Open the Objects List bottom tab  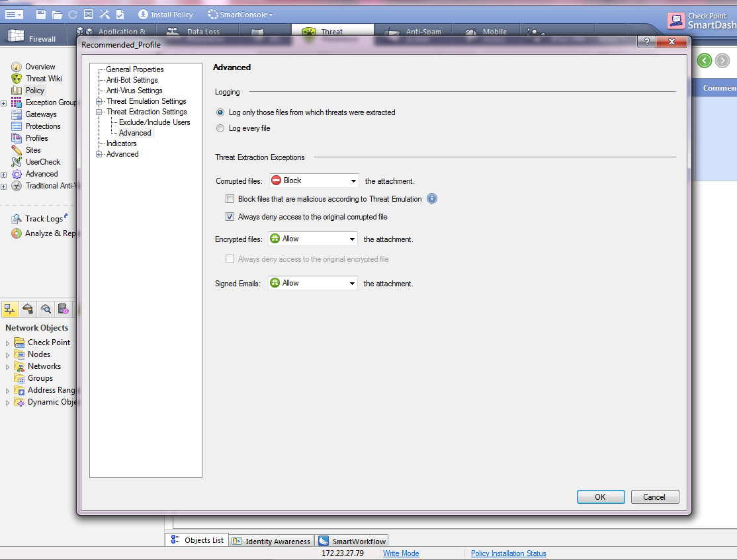[197, 540]
